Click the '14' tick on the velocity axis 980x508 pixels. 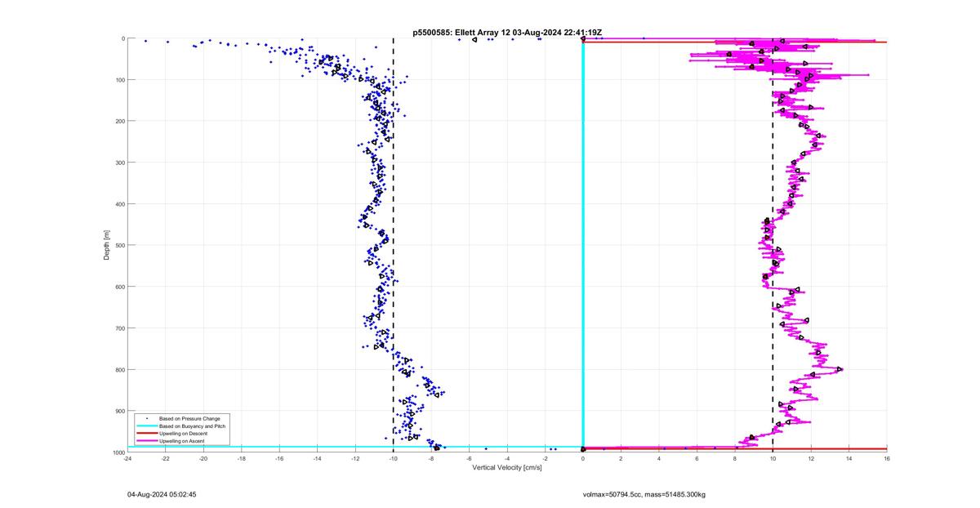click(849, 458)
